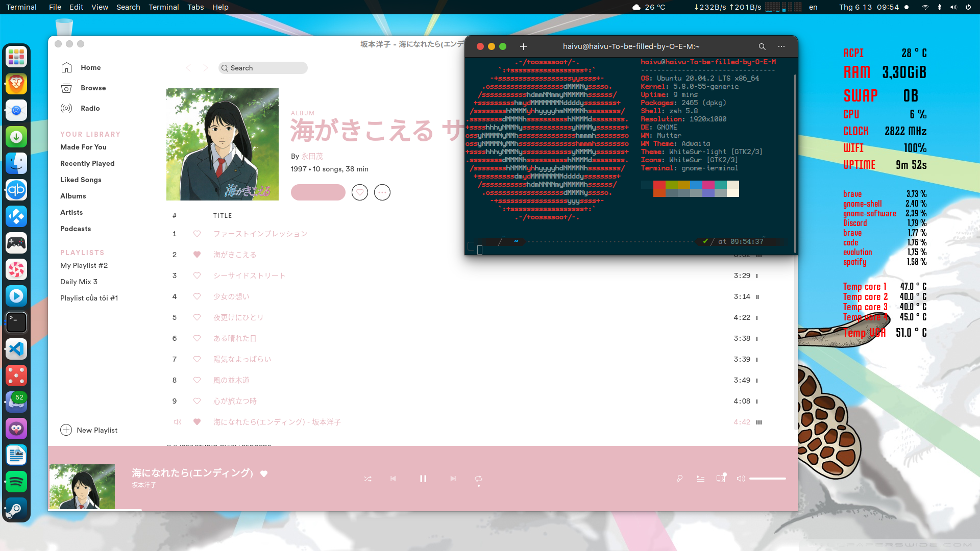Open Spotify from the dock

[16, 482]
